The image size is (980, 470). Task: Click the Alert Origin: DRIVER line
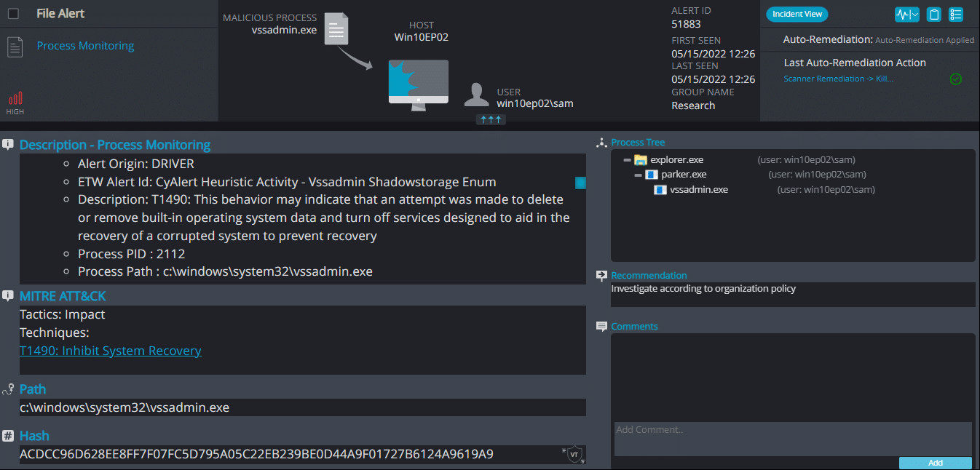137,164
